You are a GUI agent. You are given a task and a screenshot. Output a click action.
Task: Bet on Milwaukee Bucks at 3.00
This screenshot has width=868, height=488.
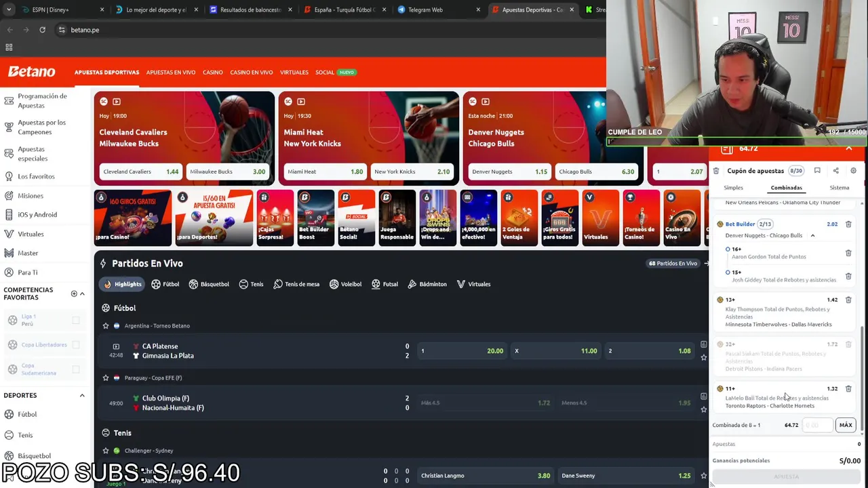point(227,171)
